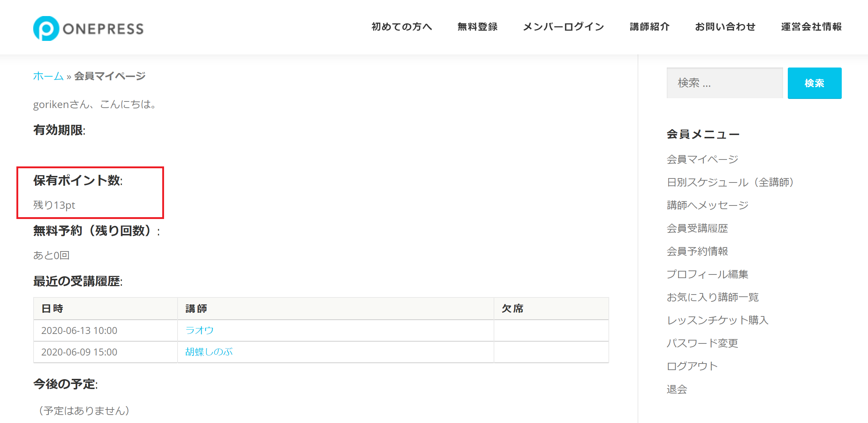Image resolution: width=868 pixels, height=423 pixels.
Task: Focus the 検索 search input field
Action: coord(725,83)
